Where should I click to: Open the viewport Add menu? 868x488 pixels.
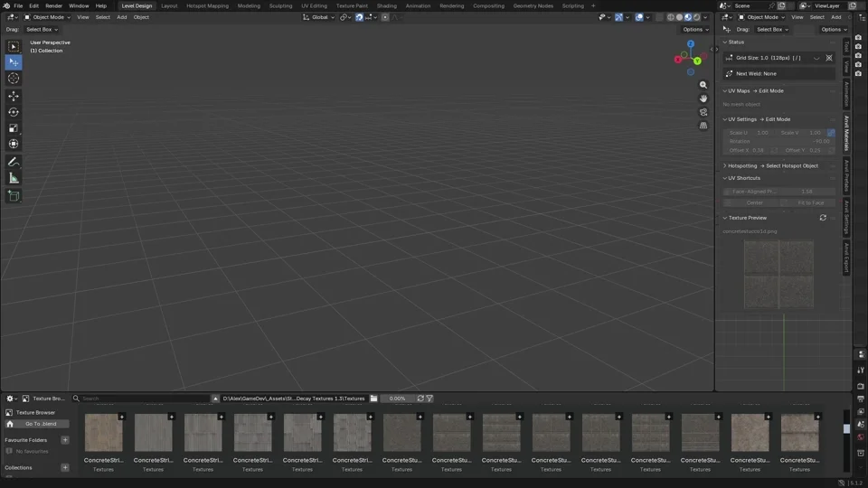click(x=121, y=17)
